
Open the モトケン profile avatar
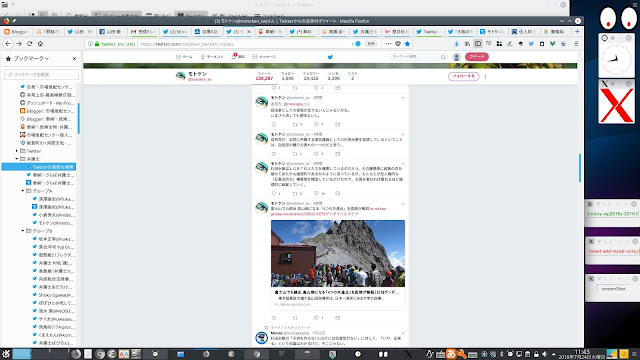point(180,76)
